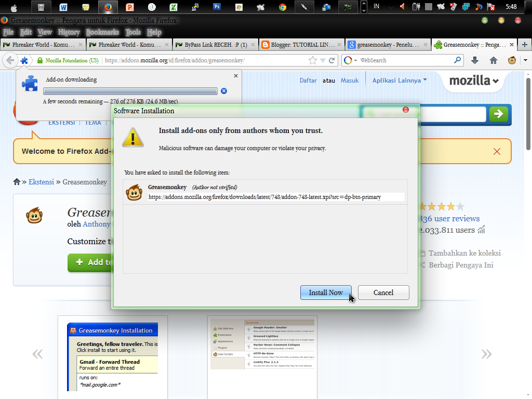Click the Home icon in the navigation bar
The width and height of the screenshot is (532, 399).
494,60
